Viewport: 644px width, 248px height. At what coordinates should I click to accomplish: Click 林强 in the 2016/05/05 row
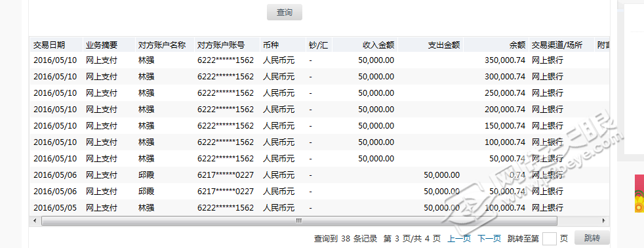[x=146, y=208]
